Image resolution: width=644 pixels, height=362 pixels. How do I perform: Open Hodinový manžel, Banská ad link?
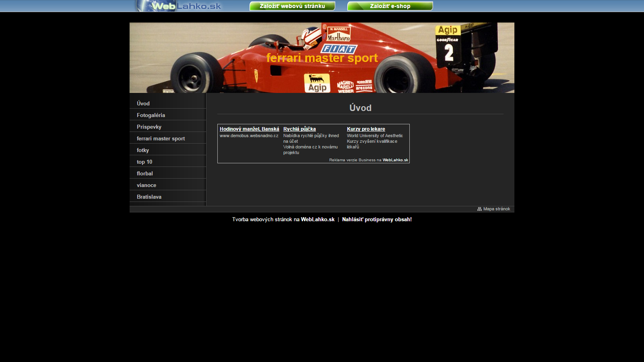(249, 129)
